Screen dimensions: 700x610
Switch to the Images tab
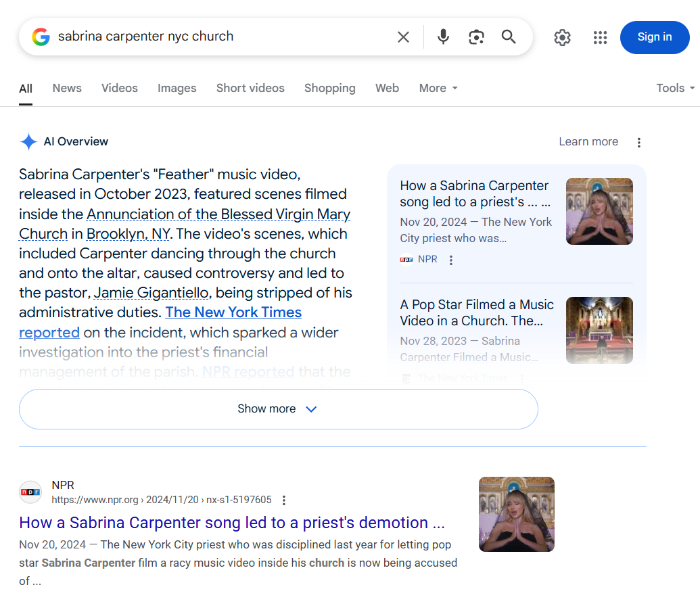(177, 88)
